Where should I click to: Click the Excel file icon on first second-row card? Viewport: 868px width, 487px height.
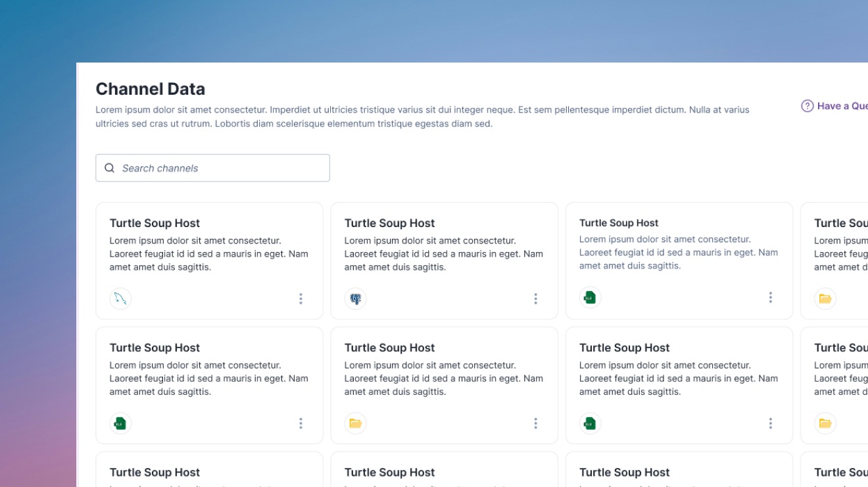[120, 423]
